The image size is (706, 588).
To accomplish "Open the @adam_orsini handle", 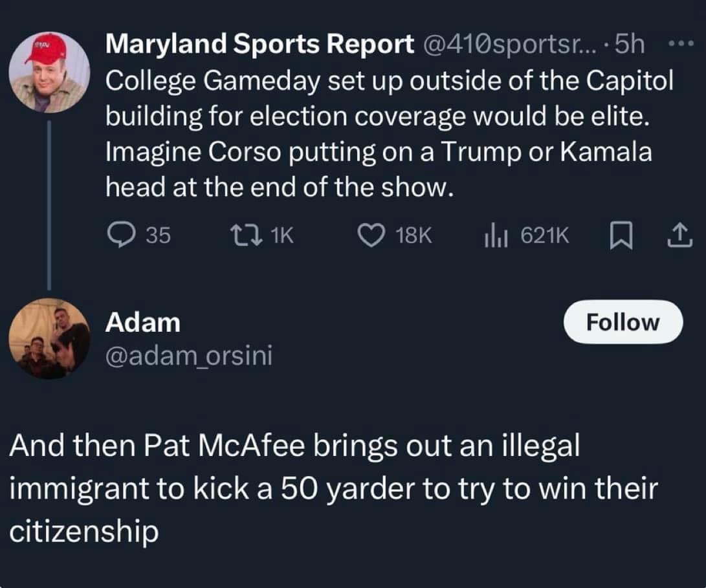I will coord(189,356).
